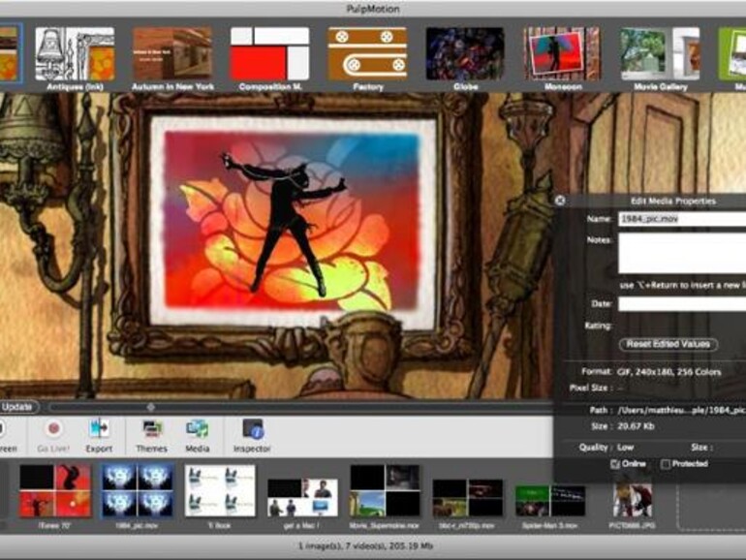Click the Format value 'GIF, 240x180, 256 Colors'
Screen dimensions: 746x560
pyautogui.click(x=668, y=372)
